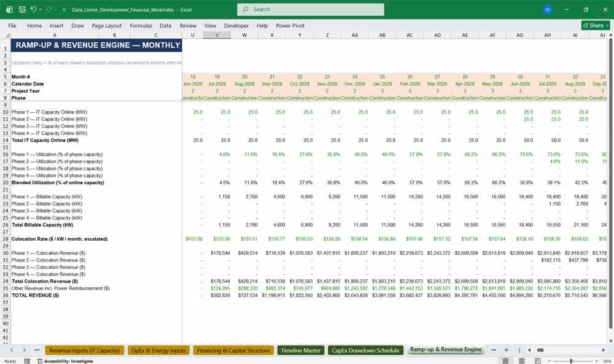Open the user account avatar
Viewport: 614px width, 364px height.
point(548,9)
